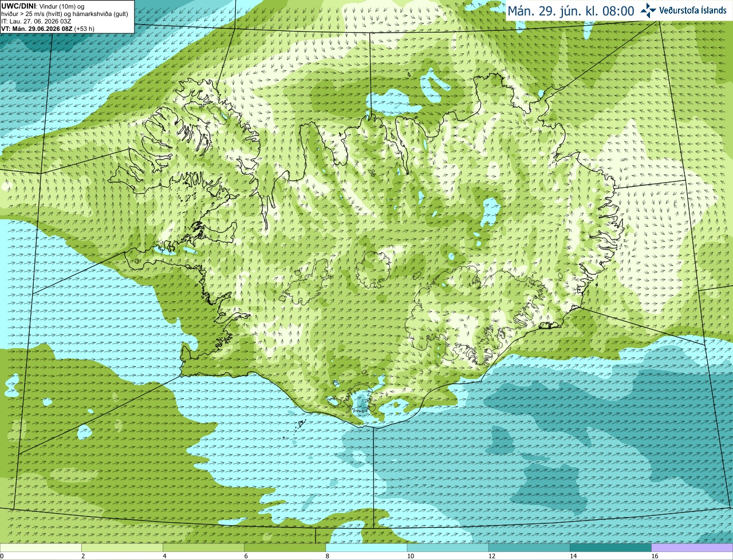Image resolution: width=733 pixels, height=560 pixels.
Task: Click the VT: Mán. 29.06.2026 08Z line
Action: pos(48,29)
